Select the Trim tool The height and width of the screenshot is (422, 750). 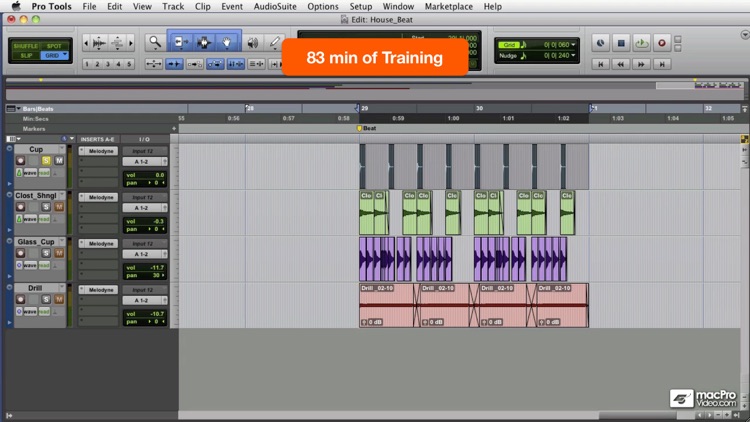[x=180, y=43]
